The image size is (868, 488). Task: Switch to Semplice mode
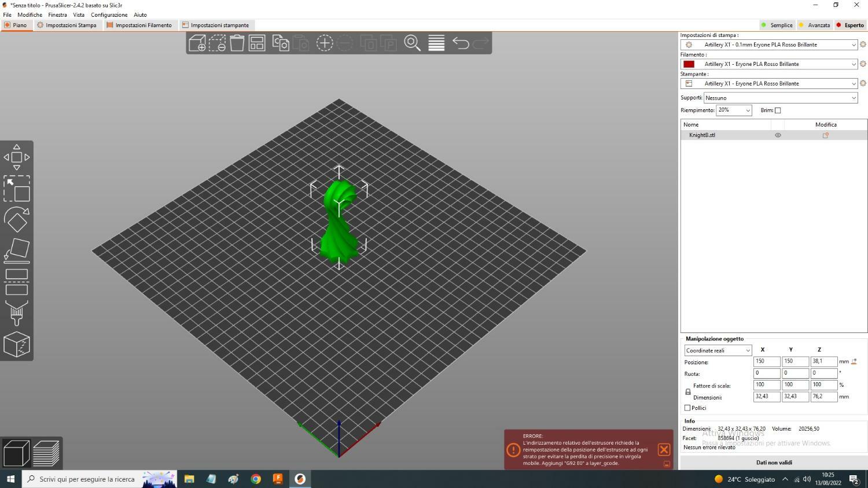(x=777, y=25)
